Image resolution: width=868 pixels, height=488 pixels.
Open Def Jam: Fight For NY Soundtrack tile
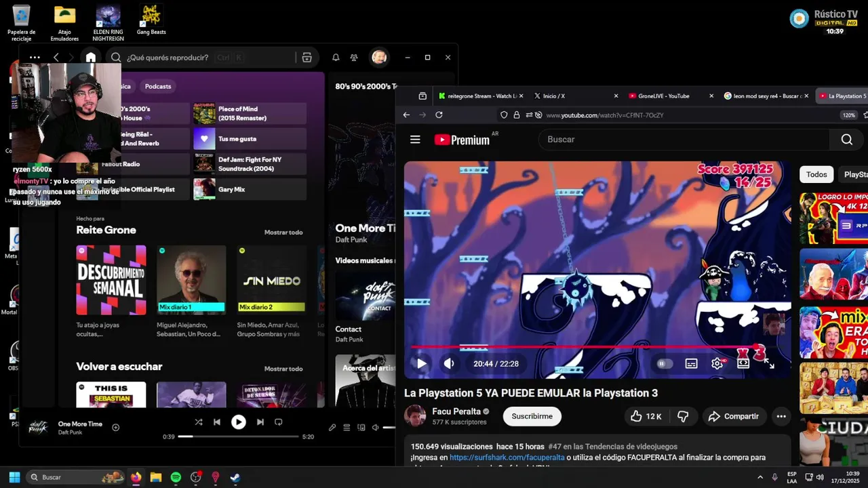click(x=250, y=164)
